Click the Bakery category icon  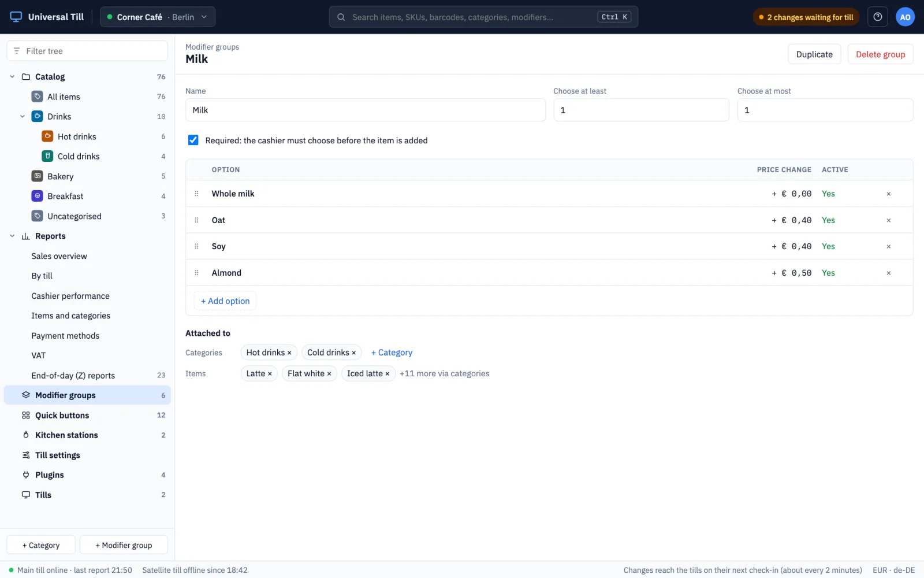[x=37, y=176]
